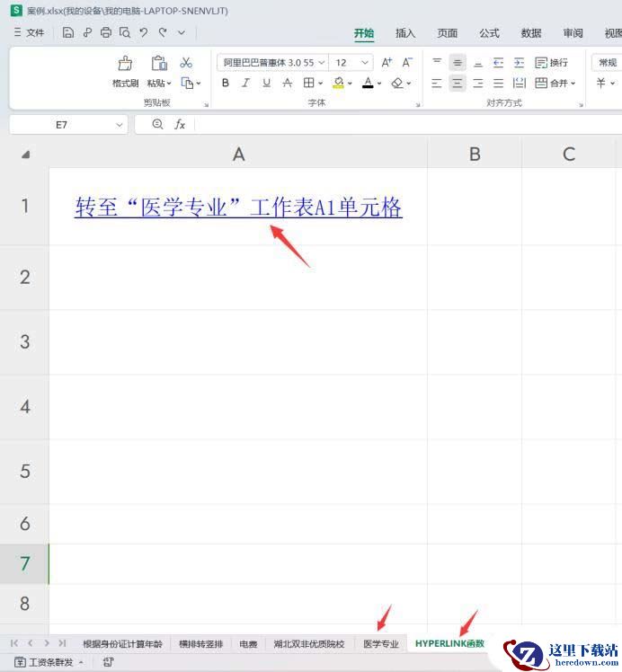Increase font size with A+ icon

(387, 63)
